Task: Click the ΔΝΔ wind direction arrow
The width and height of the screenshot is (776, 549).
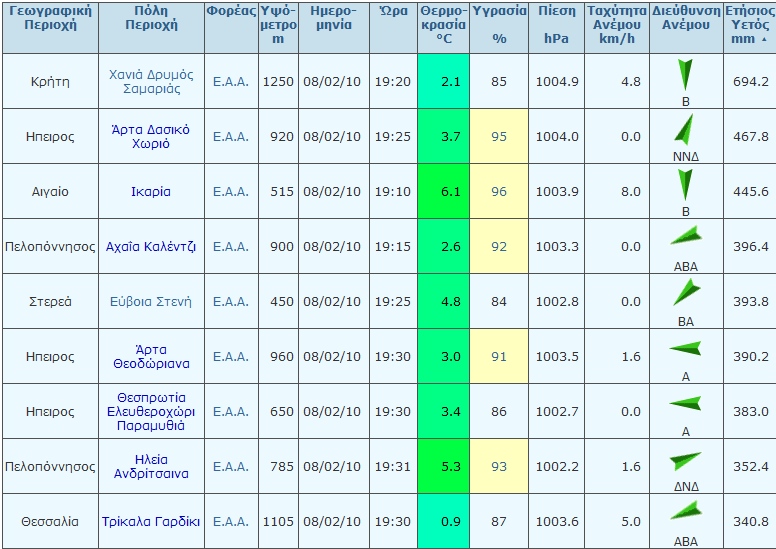Action: point(685,461)
